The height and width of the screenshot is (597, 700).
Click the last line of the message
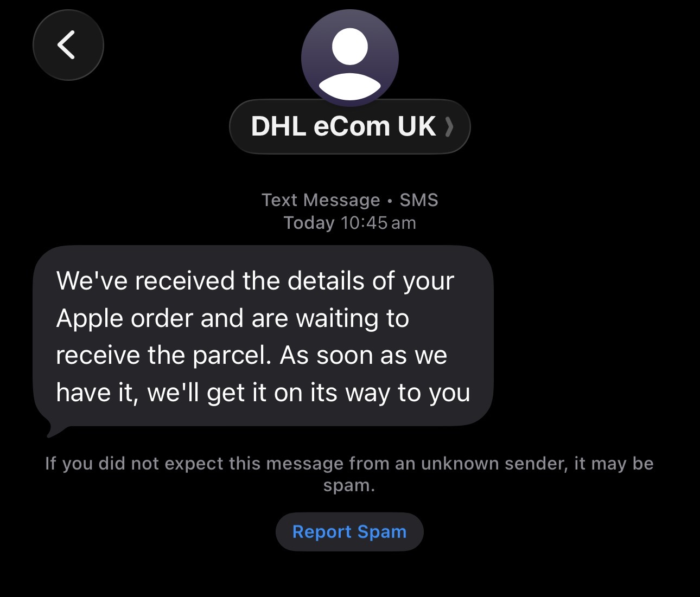pos(263,393)
